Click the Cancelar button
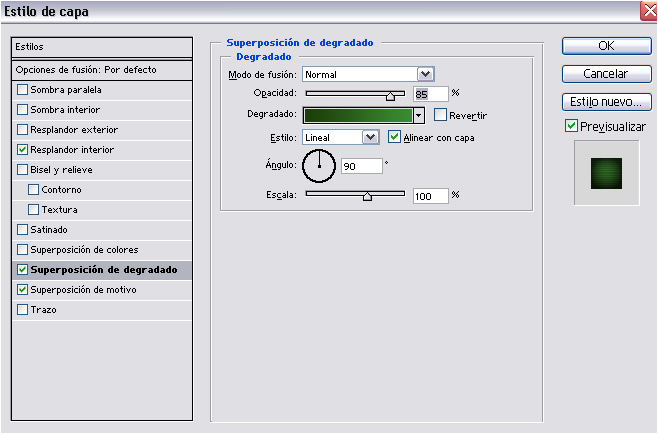Viewport: 658px width, 434px height. (606, 74)
